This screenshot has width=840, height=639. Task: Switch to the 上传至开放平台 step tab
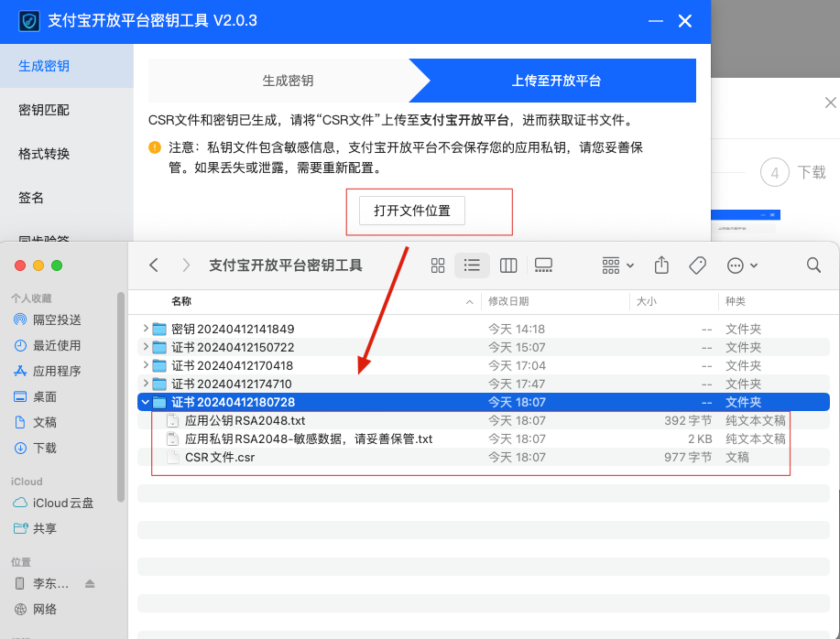click(x=556, y=81)
